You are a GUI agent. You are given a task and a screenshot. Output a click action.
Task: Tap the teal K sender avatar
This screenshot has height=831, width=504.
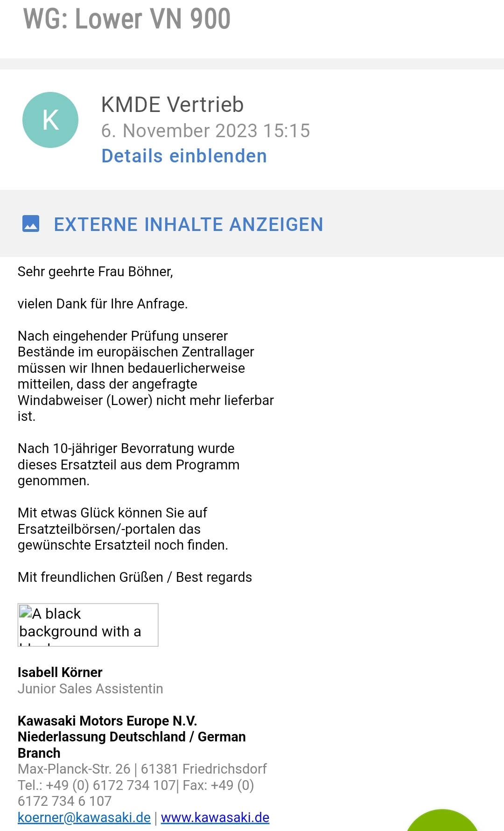pos(50,120)
